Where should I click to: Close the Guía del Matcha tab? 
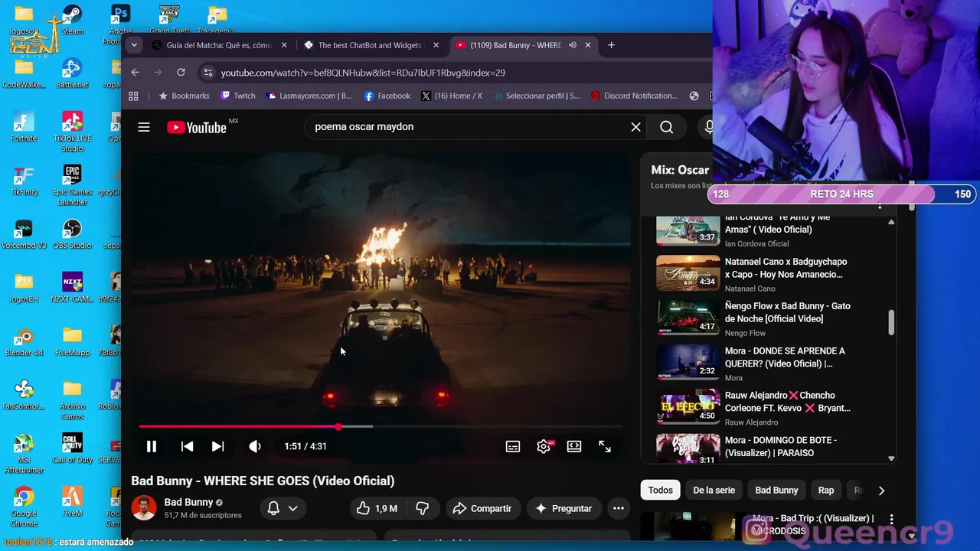(x=284, y=45)
